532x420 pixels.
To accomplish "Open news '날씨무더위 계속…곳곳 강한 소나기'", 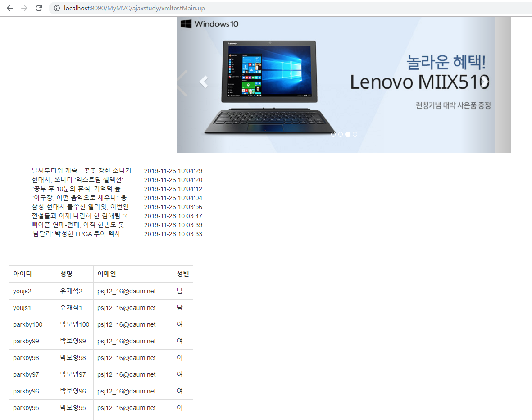I will (x=82, y=170).
